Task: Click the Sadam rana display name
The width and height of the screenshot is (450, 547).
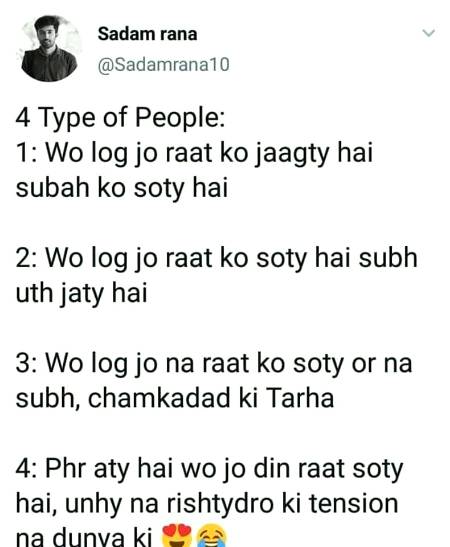Action: [x=147, y=34]
